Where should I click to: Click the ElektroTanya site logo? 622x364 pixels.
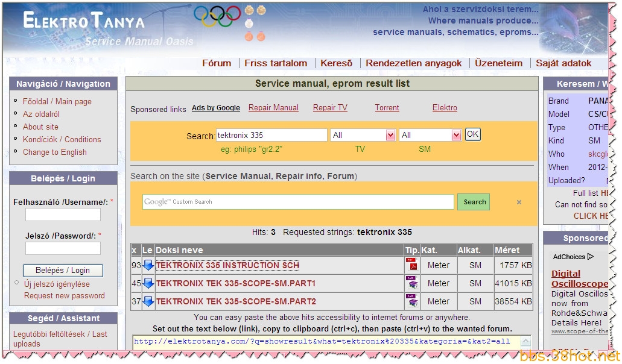(x=84, y=20)
